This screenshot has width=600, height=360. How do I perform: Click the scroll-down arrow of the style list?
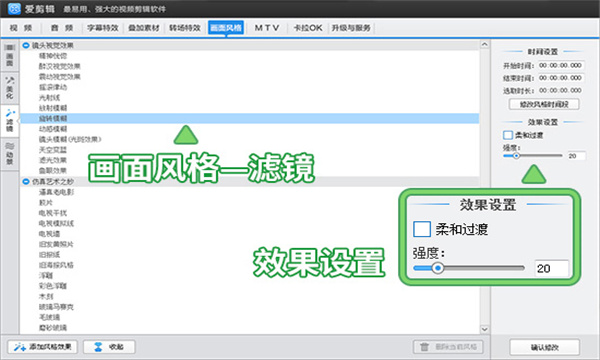point(484,329)
